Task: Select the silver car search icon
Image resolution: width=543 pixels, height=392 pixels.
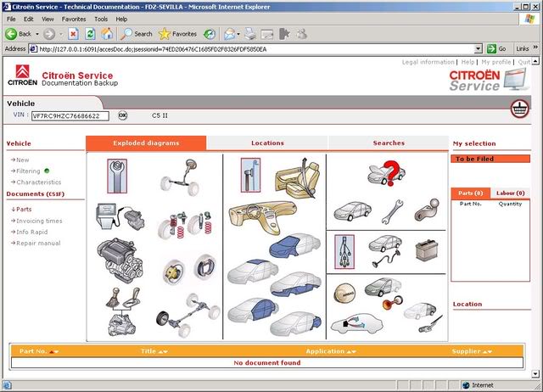Action: pyautogui.click(x=353, y=211)
